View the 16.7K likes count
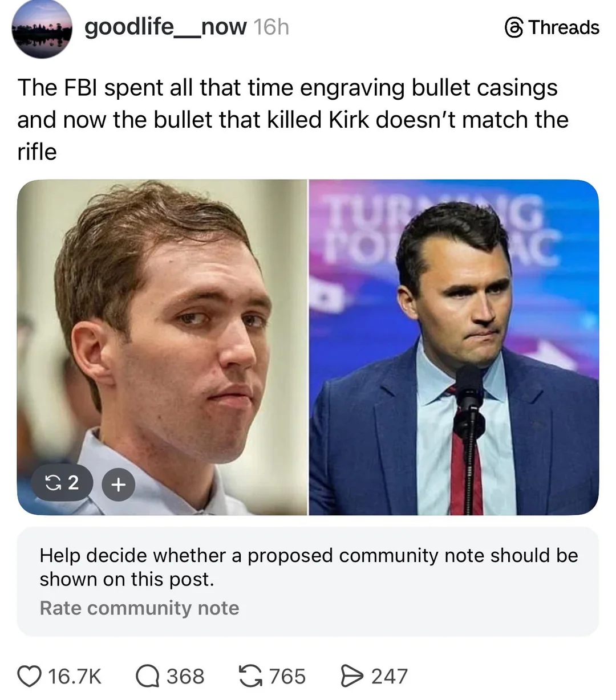 [75, 676]
